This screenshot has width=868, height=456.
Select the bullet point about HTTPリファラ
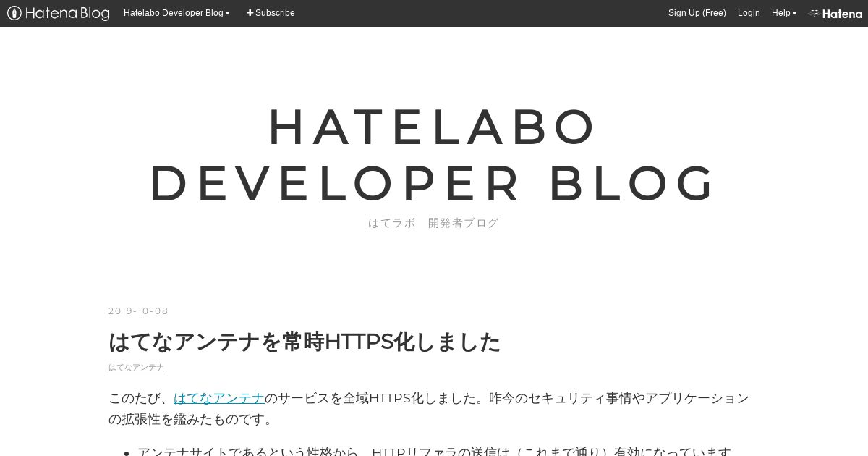(434, 452)
